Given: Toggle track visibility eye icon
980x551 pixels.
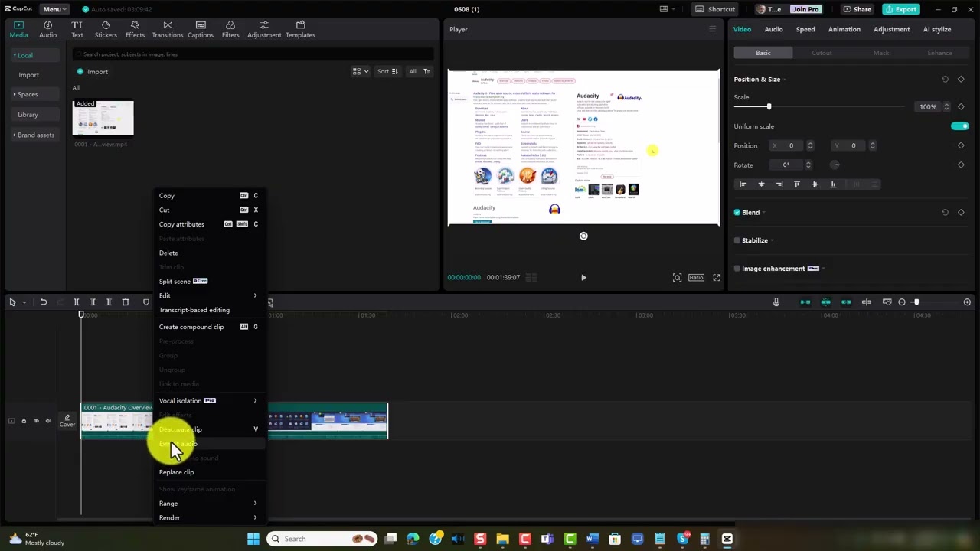Looking at the screenshot, I should (36, 421).
